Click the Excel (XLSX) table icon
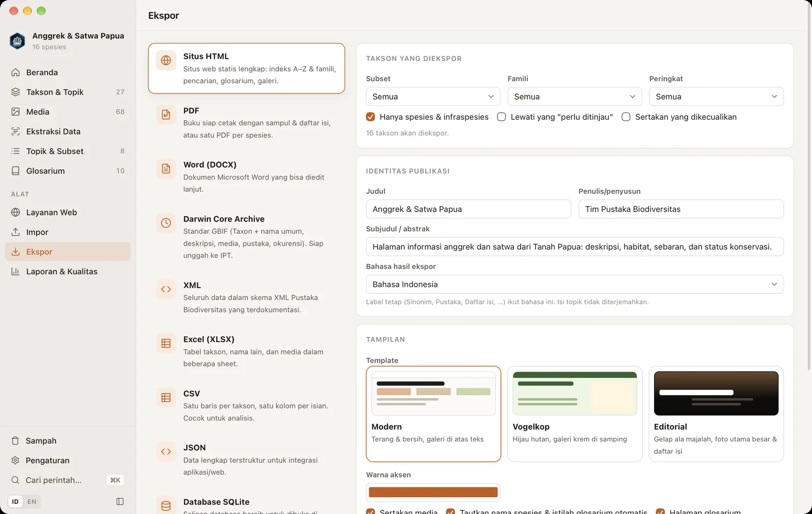Viewport: 812px width, 514px height. pyautogui.click(x=166, y=344)
